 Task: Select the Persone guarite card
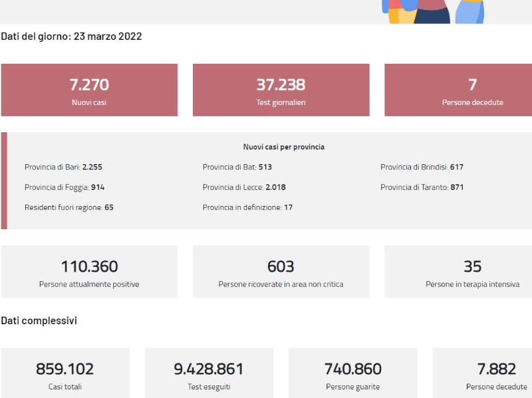coord(353,373)
